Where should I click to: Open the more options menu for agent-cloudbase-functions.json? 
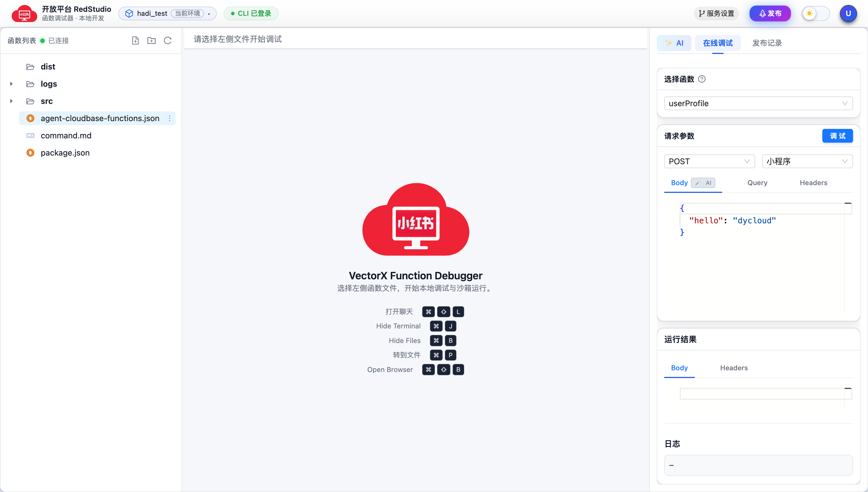point(170,118)
